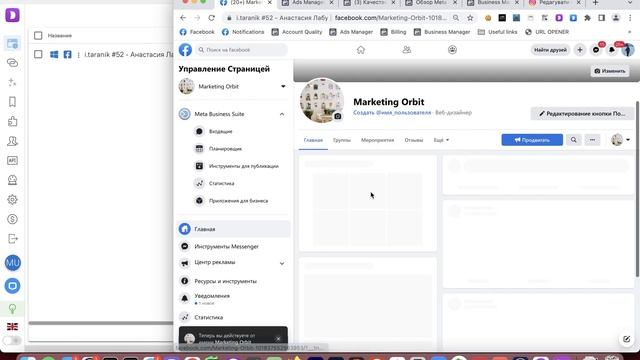The height and width of the screenshot is (360, 640).
Task: Expand the Центр рекламы section
Action: point(282,264)
